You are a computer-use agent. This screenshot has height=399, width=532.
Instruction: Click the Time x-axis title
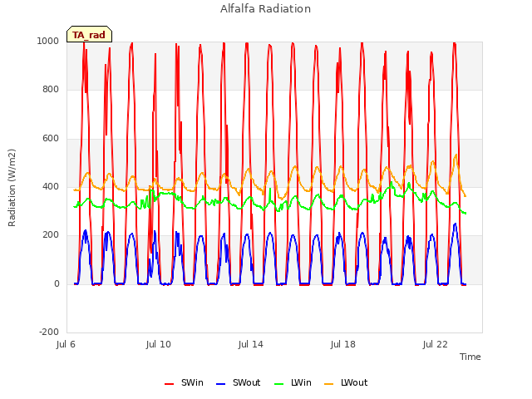pos(470,357)
